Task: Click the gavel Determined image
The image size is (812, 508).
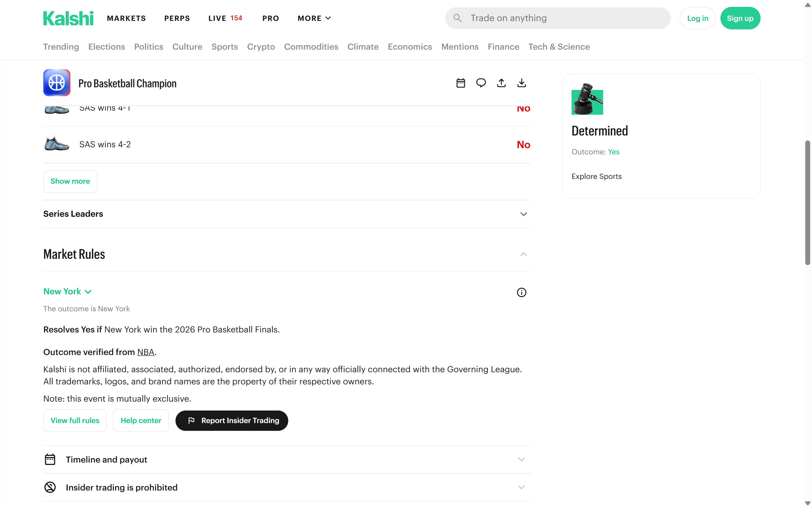Action: tap(587, 99)
